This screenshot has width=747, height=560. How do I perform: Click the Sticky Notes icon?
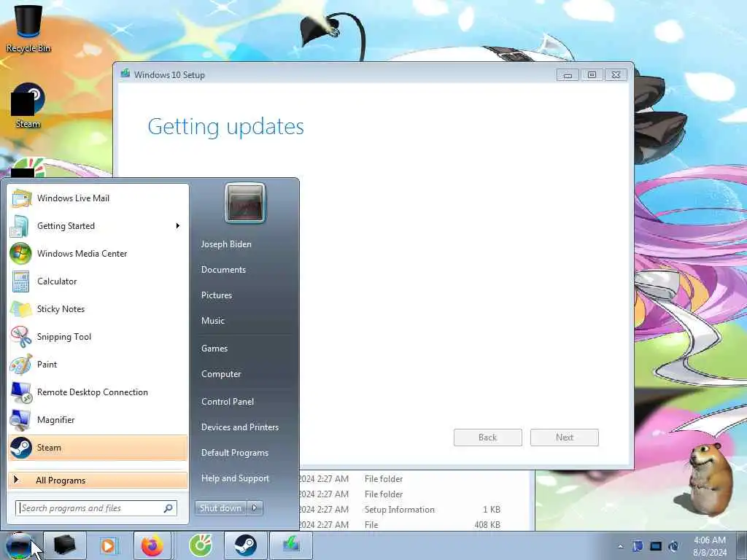[21, 309]
